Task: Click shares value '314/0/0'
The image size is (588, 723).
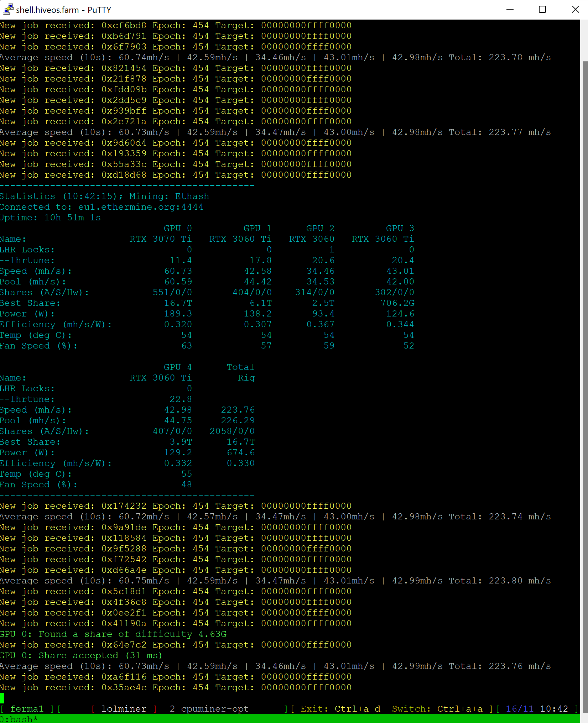Action: pos(314,292)
